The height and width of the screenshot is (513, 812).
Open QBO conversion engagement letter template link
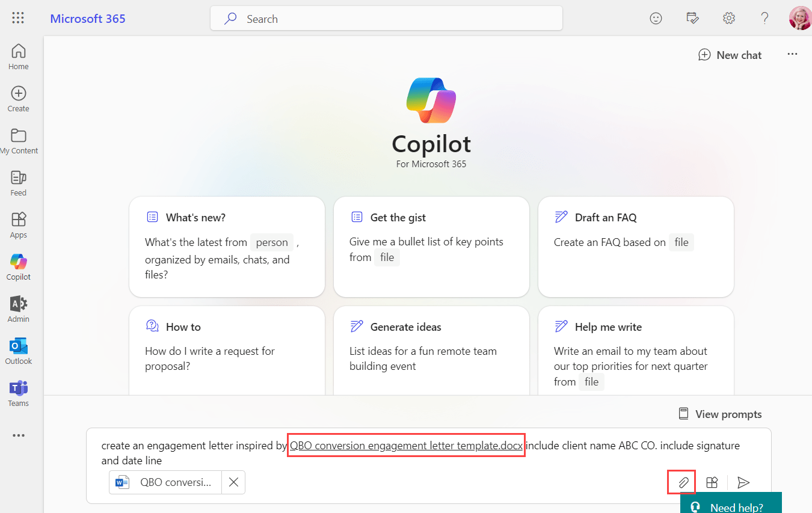pos(405,446)
